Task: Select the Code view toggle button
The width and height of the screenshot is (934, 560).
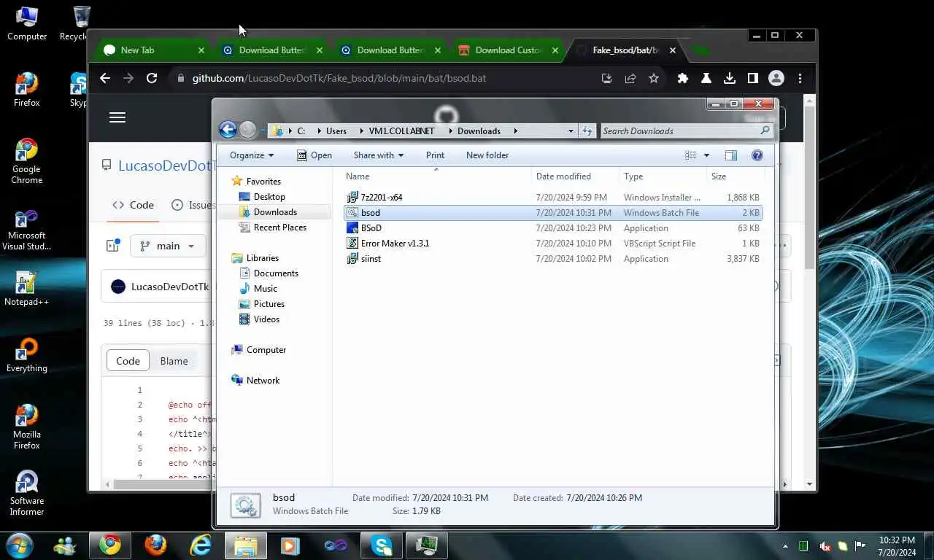Action: coord(128,361)
